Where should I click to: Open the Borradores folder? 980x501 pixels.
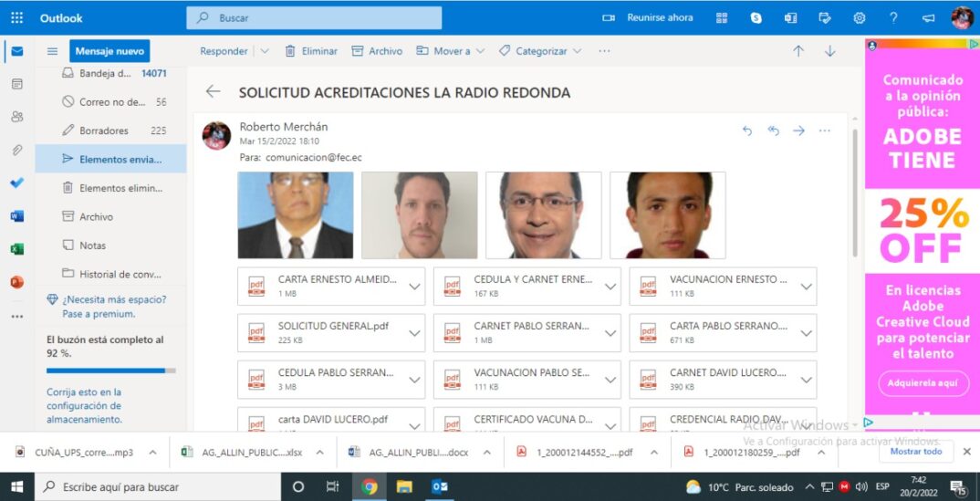click(x=110, y=130)
